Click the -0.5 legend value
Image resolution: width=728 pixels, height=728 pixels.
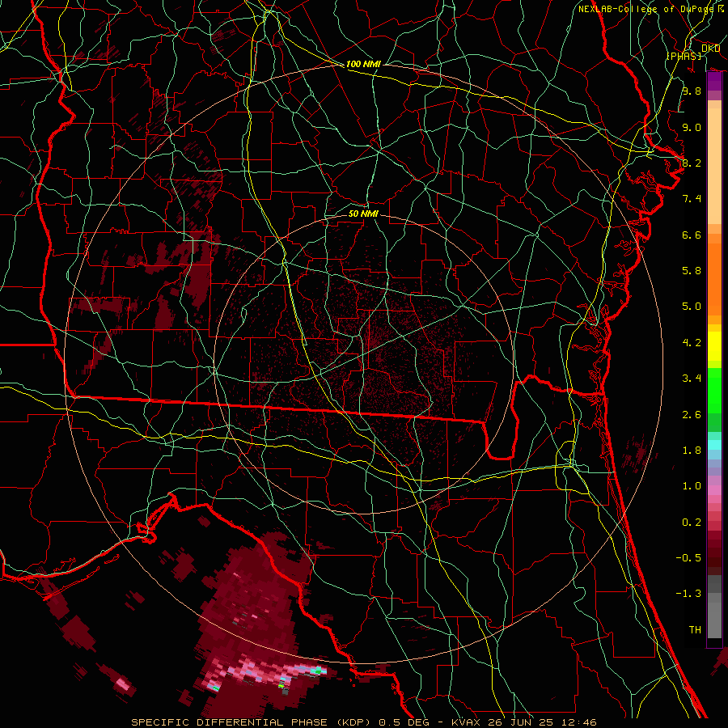click(x=688, y=558)
